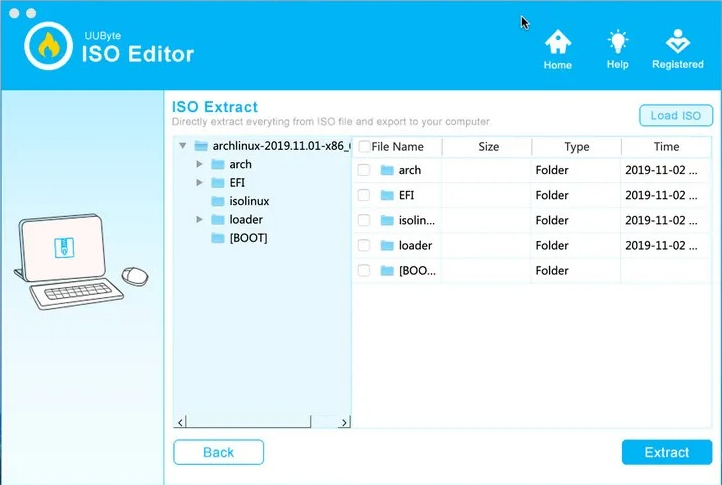
Task: Click the isolinux folder icon in tree
Action: (217, 201)
